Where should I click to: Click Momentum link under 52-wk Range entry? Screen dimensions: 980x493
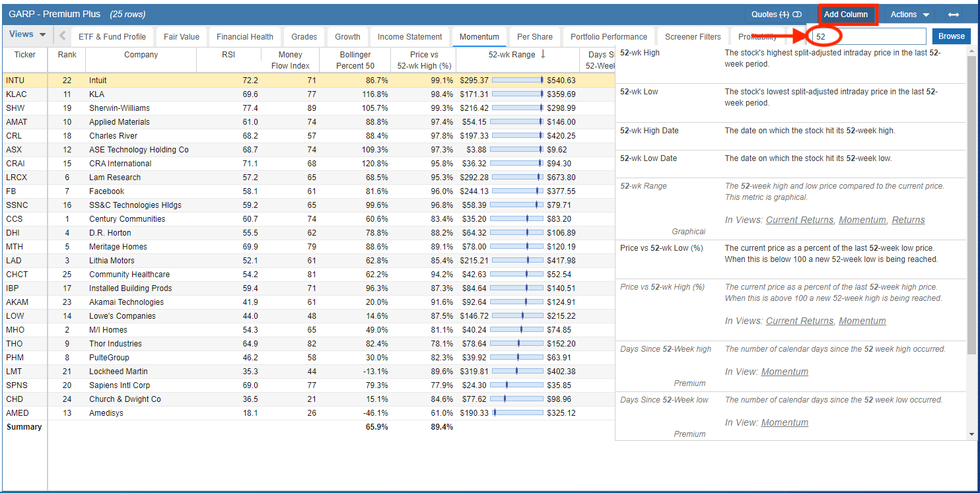[x=862, y=220]
